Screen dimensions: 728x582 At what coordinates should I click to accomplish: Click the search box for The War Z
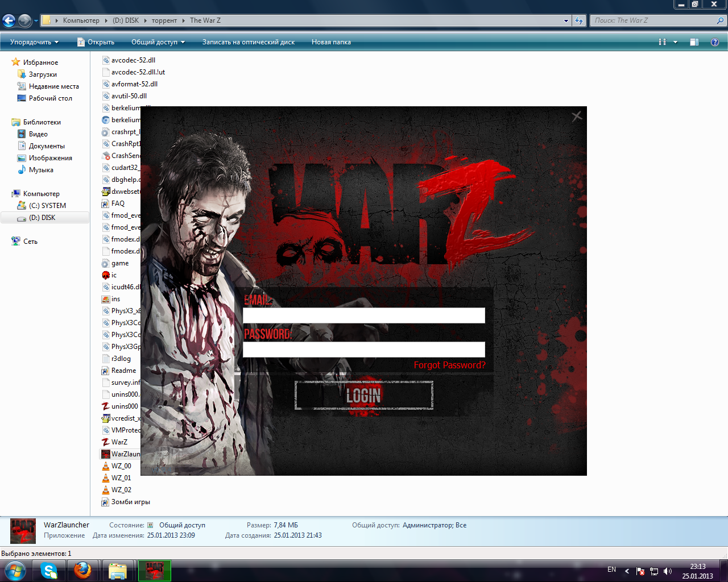(658, 20)
